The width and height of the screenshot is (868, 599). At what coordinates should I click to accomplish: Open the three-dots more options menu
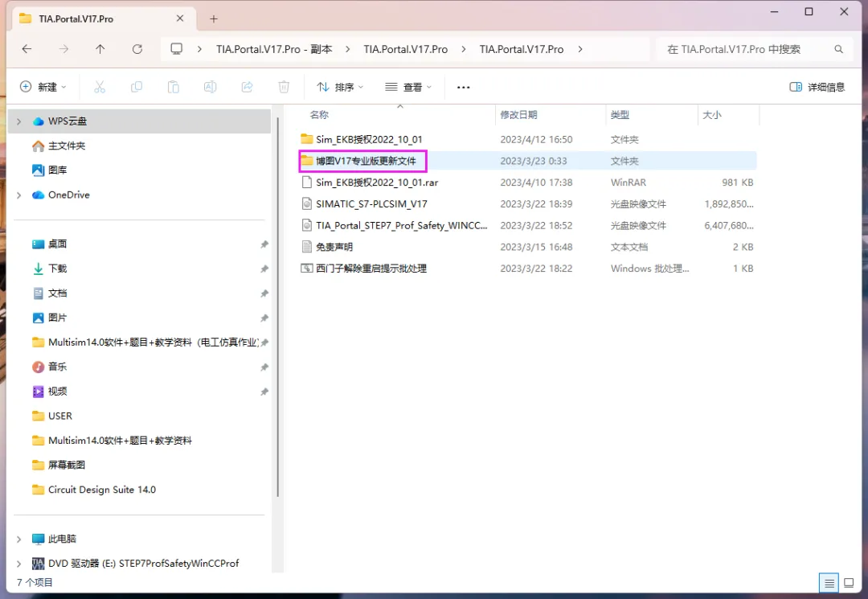464,87
